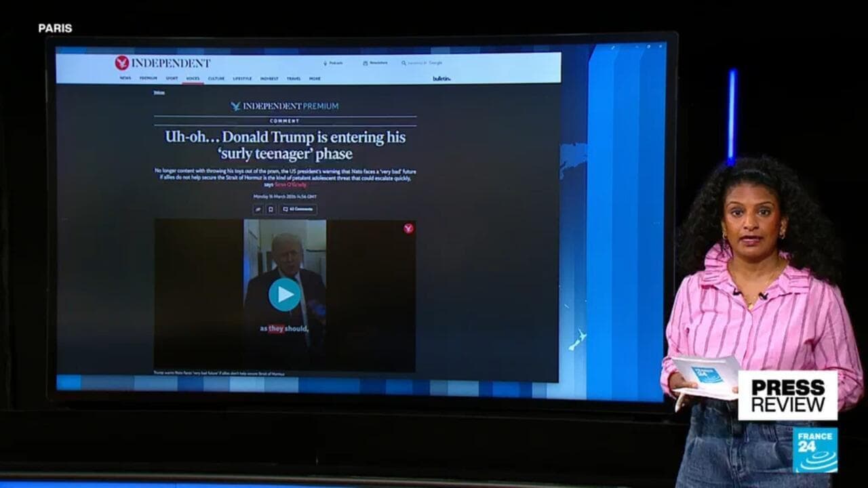Open the CULTURE section
The width and height of the screenshot is (868, 488).
[216, 79]
